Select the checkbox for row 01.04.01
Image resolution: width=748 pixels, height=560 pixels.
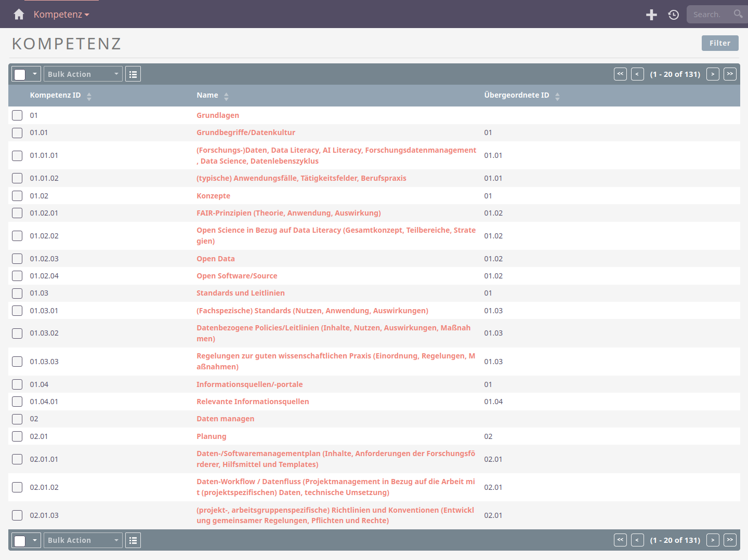[x=17, y=402]
